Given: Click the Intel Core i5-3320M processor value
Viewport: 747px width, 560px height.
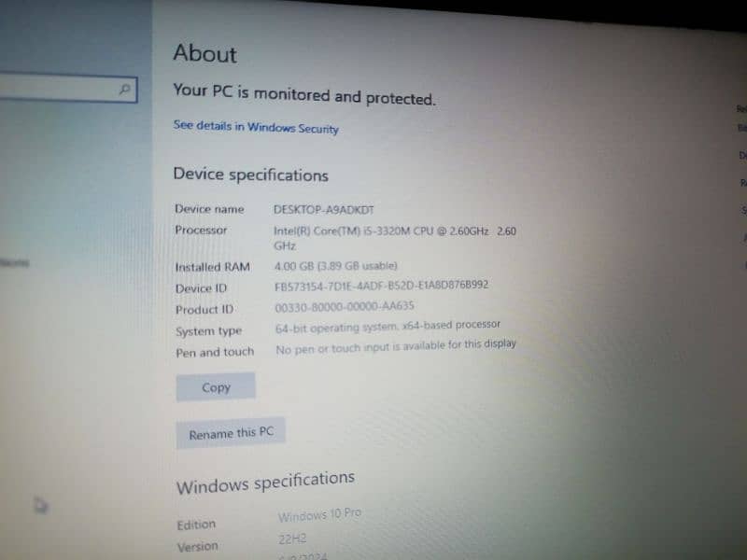Looking at the screenshot, I should coord(395,238).
